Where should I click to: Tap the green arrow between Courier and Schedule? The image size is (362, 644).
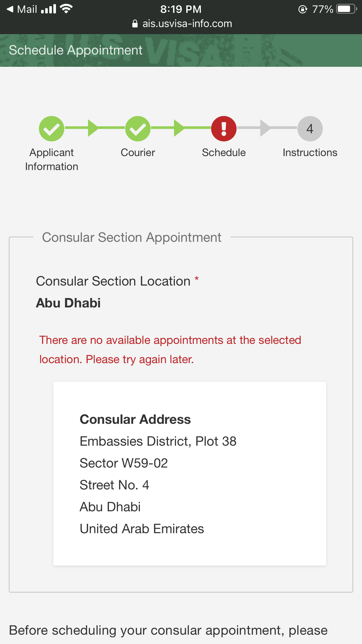tap(179, 128)
